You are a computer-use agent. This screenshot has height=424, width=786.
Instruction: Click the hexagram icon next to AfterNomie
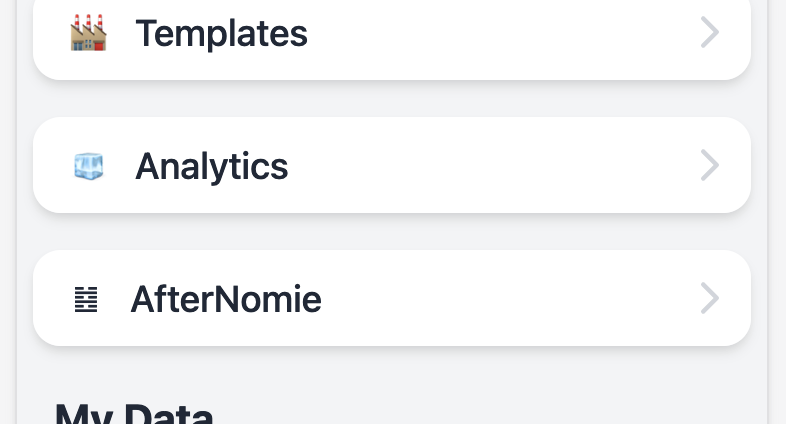pos(86,299)
